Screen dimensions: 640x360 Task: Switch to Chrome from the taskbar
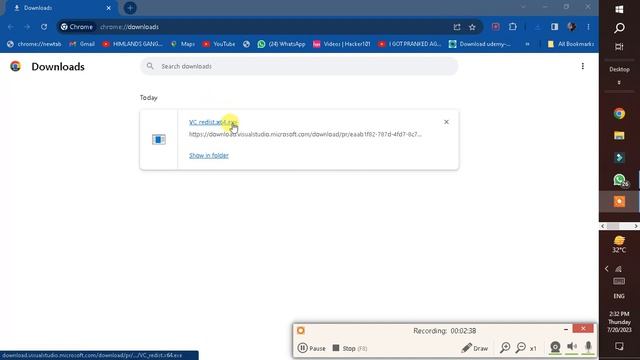(x=619, y=113)
